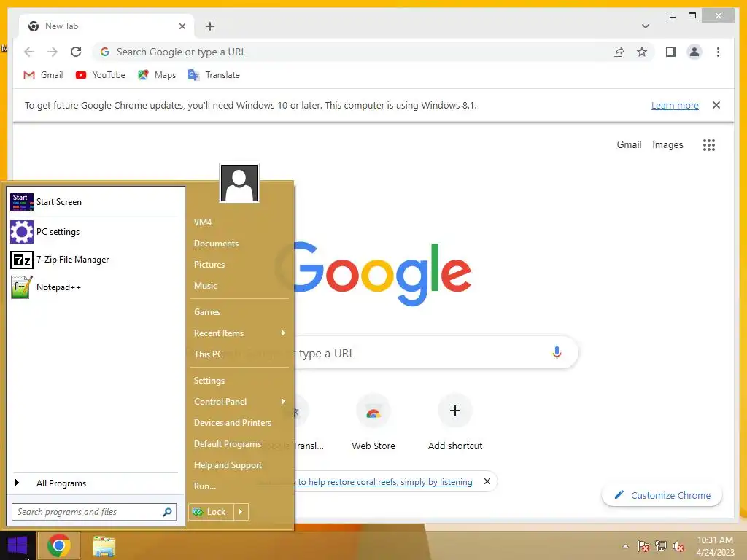Image resolution: width=747 pixels, height=560 pixels.
Task: Open Chrome three-dot menu
Action: 718,52
